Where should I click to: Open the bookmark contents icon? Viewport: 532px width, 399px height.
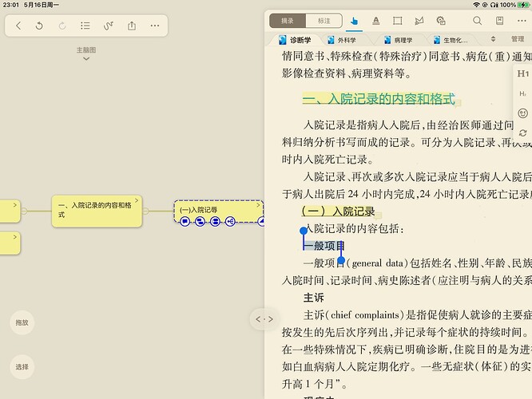(499, 21)
